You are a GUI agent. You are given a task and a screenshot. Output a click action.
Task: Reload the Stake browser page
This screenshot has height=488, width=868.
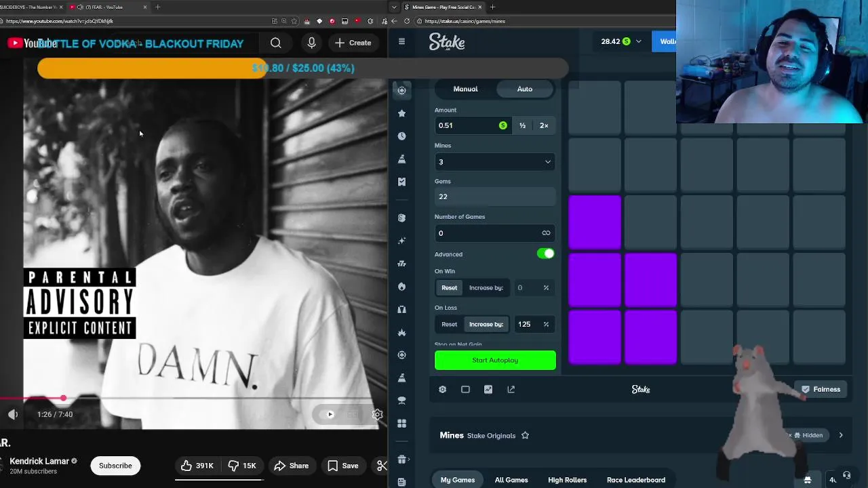click(x=407, y=21)
